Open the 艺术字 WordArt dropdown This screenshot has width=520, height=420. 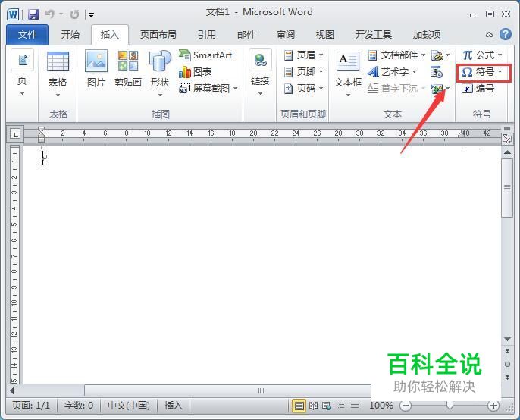392,72
